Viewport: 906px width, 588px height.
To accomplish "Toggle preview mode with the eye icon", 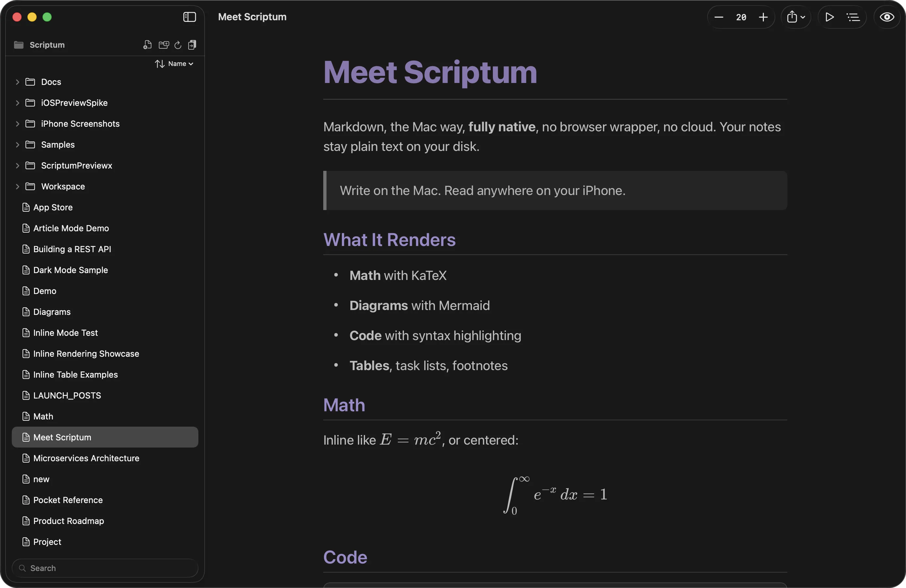I will (887, 17).
